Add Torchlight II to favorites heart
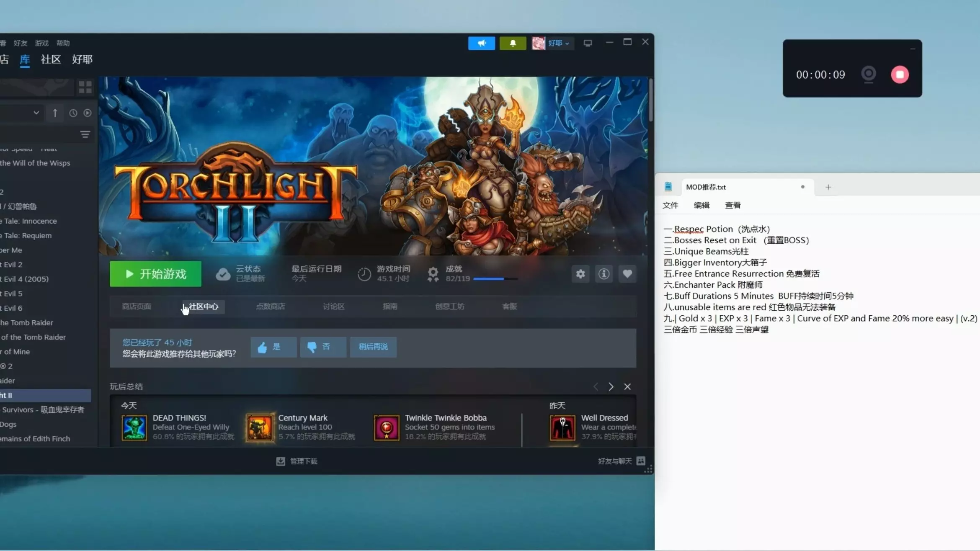Viewport: 980px width, 551px height. [x=627, y=274]
